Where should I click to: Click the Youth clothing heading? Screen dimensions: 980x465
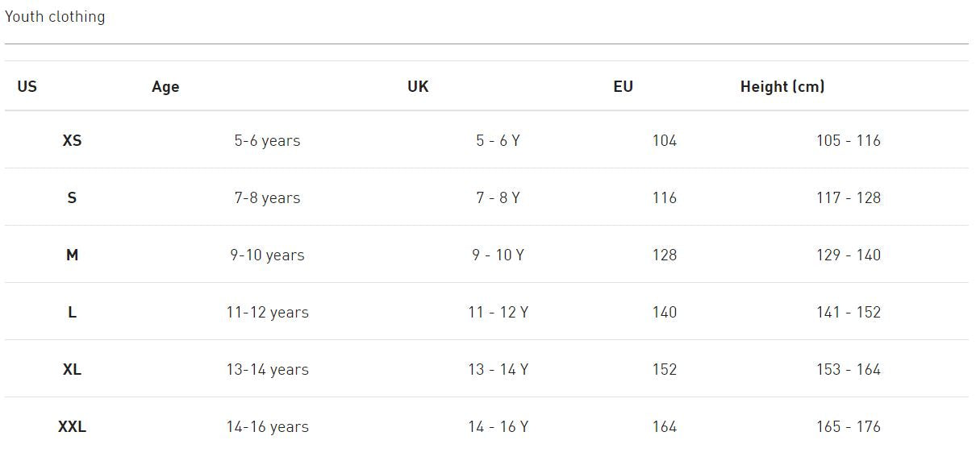point(55,16)
